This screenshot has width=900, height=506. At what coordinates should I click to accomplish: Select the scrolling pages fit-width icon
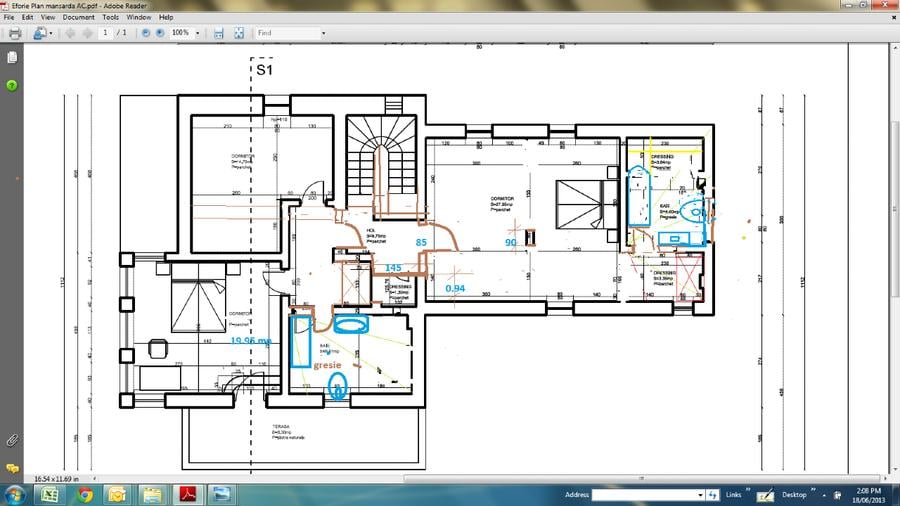219,33
